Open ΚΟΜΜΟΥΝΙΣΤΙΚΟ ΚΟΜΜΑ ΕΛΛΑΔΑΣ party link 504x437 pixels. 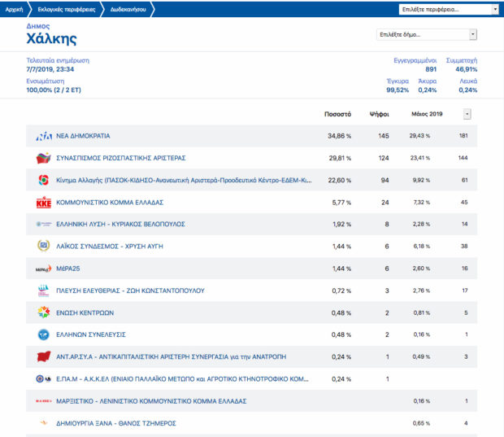coord(110,202)
